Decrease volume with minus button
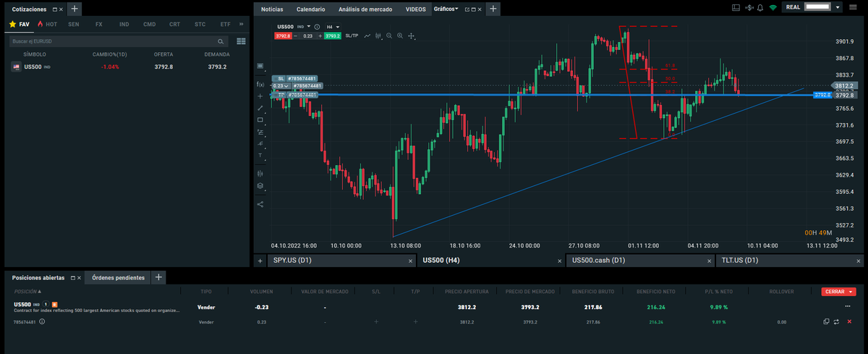This screenshot has height=354, width=868. point(295,35)
